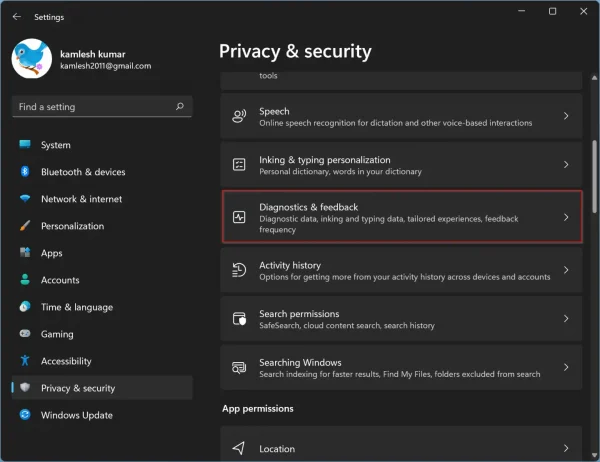Open the Location permission title

click(x=277, y=449)
